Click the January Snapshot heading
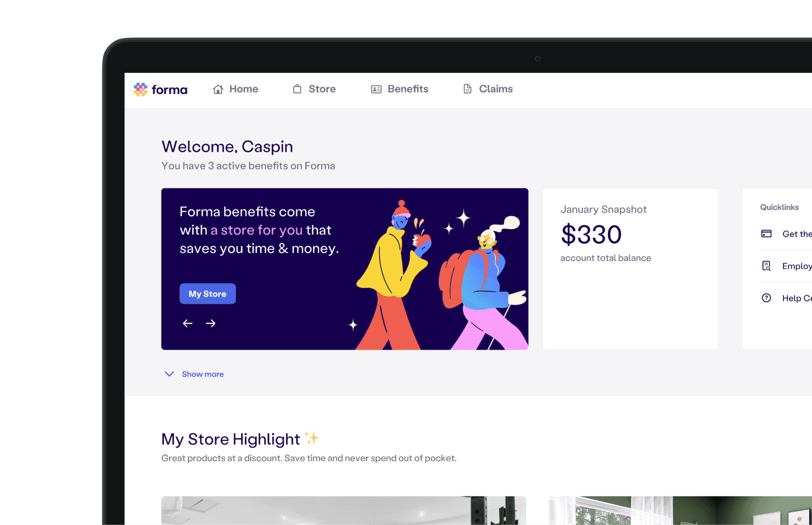 tap(603, 209)
